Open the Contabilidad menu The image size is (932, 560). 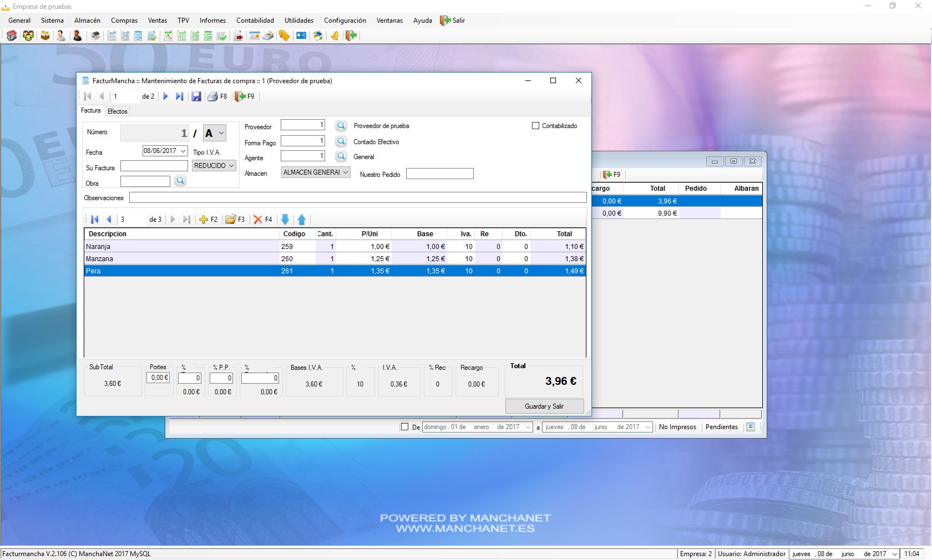[x=255, y=21]
